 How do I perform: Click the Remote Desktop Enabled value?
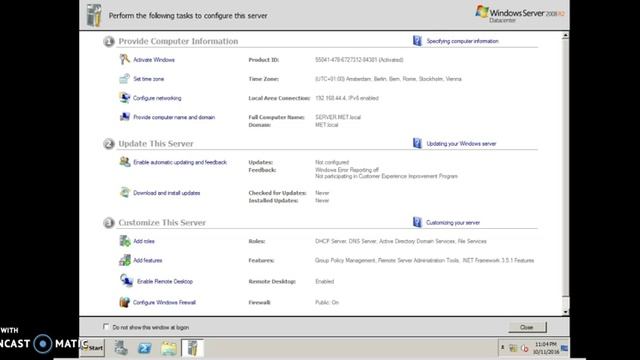(324, 281)
